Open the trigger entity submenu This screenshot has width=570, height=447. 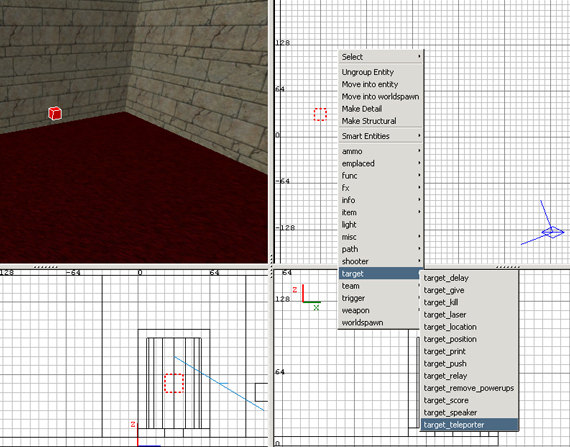point(379,298)
